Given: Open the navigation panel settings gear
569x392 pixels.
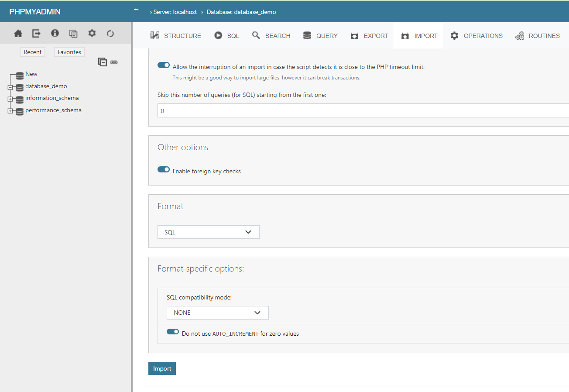Looking at the screenshot, I should click(92, 34).
